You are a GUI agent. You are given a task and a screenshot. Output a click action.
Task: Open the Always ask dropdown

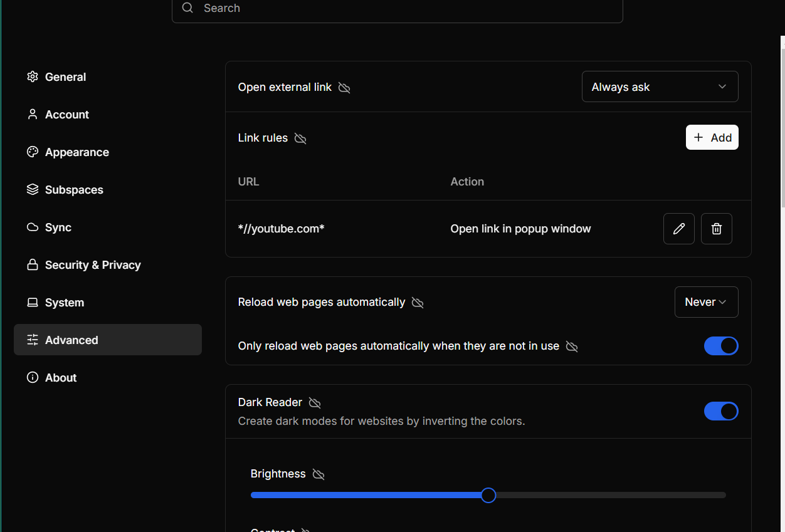tap(660, 87)
